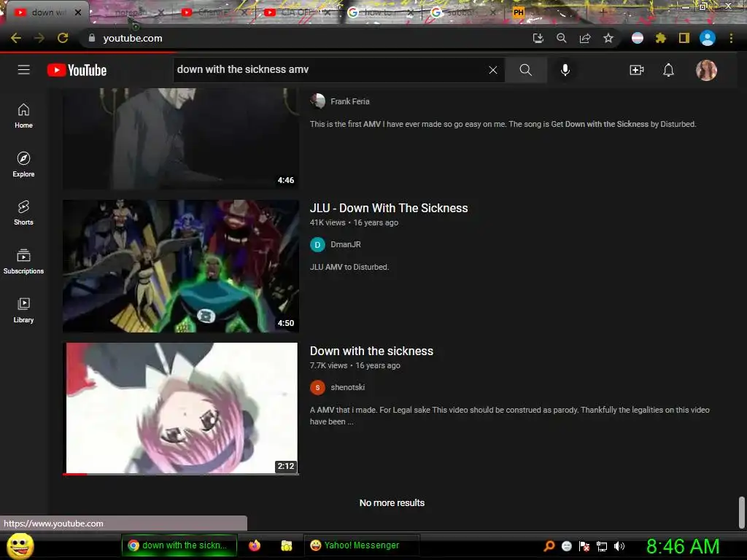Close the active 'down wi' tab
The image size is (747, 560).
(78, 12)
